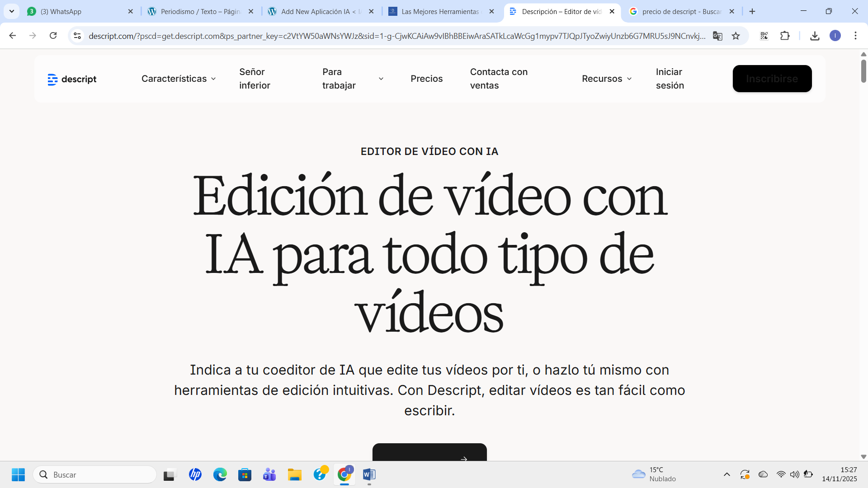Expand the Recursos dropdown
Image resolution: width=868 pixels, height=488 pixels.
[606, 79]
